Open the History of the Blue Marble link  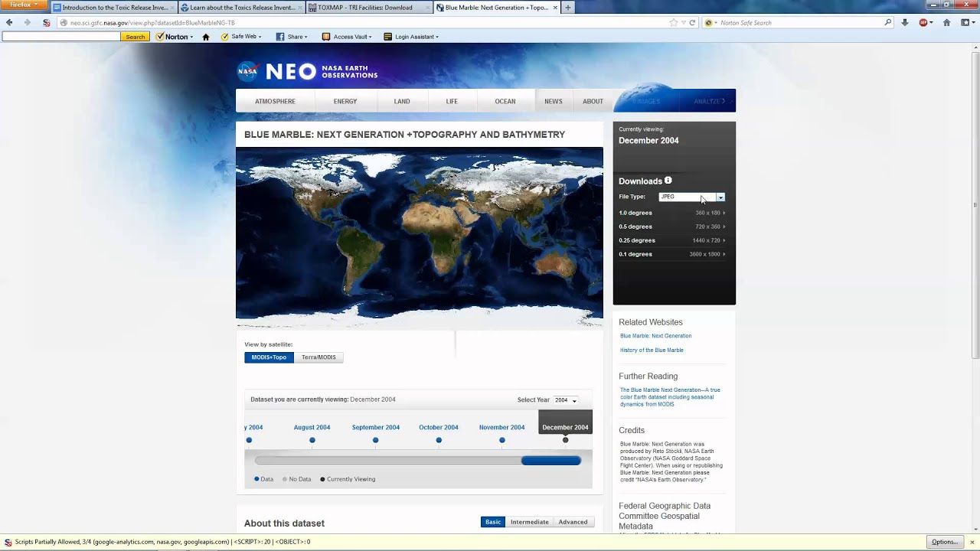point(652,350)
